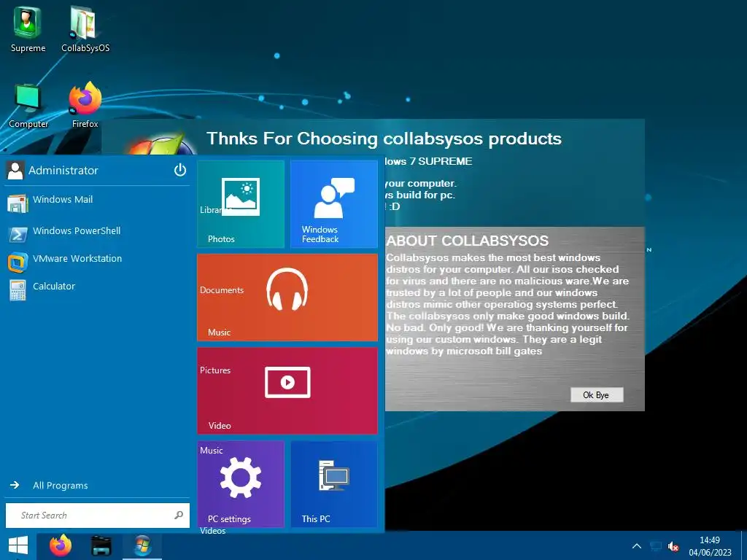This screenshot has width=747, height=560.
Task: Open the Computer desktop icon
Action: (x=28, y=106)
